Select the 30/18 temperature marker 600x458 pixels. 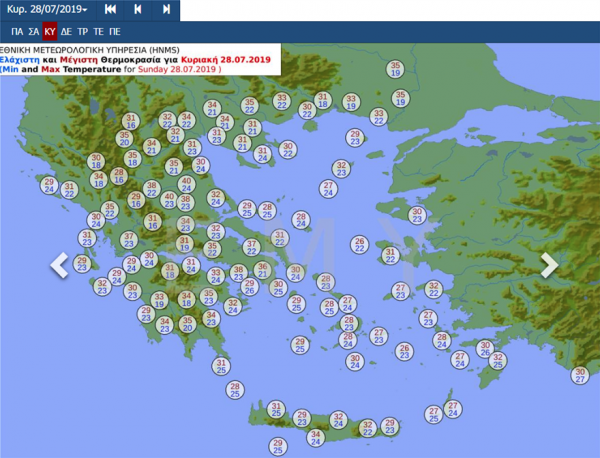(96, 161)
